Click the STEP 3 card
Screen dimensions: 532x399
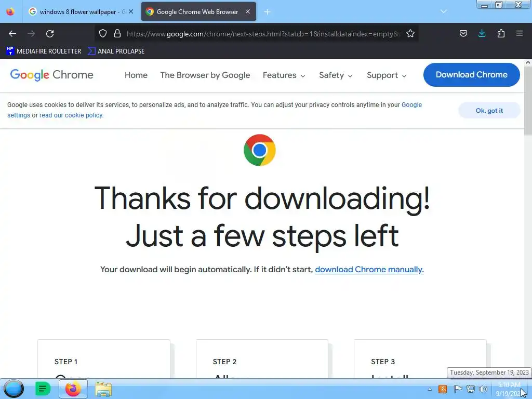420,359
